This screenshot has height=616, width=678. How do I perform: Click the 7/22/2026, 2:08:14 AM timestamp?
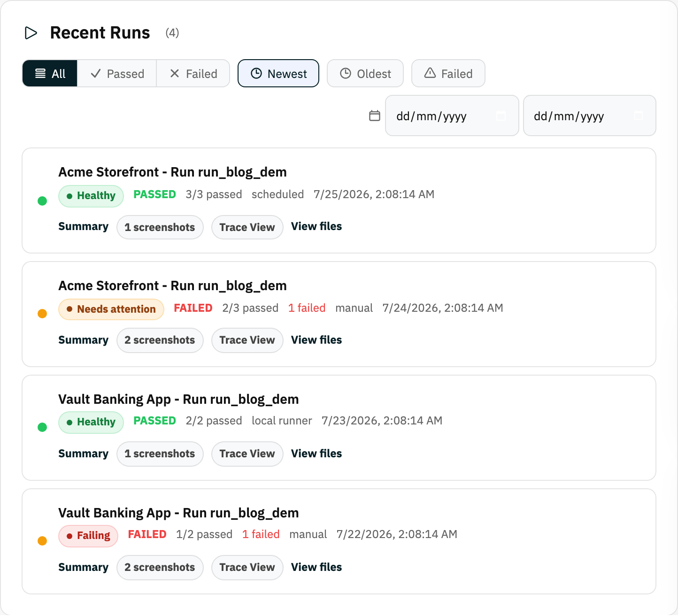click(x=397, y=534)
